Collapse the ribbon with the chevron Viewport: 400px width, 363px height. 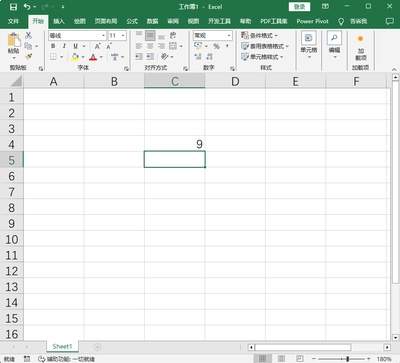coord(394,69)
